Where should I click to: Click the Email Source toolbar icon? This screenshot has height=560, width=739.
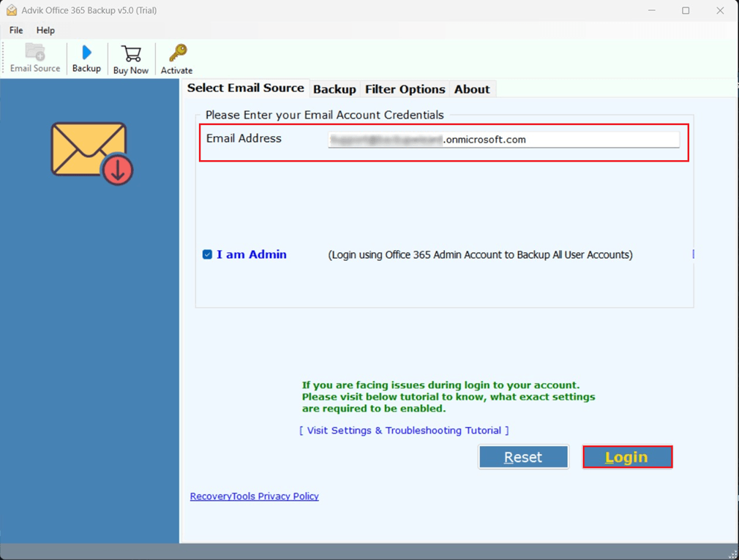[x=35, y=58]
